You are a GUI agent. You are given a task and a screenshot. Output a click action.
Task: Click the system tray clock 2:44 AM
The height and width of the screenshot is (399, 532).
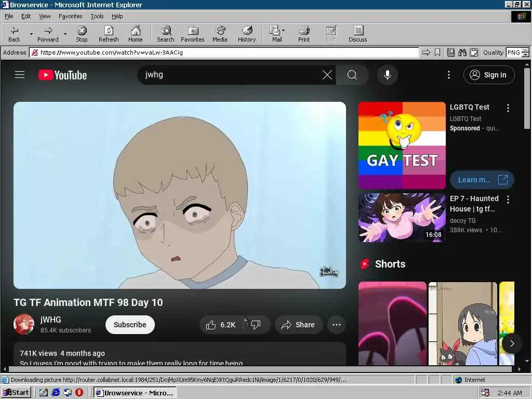tap(510, 393)
